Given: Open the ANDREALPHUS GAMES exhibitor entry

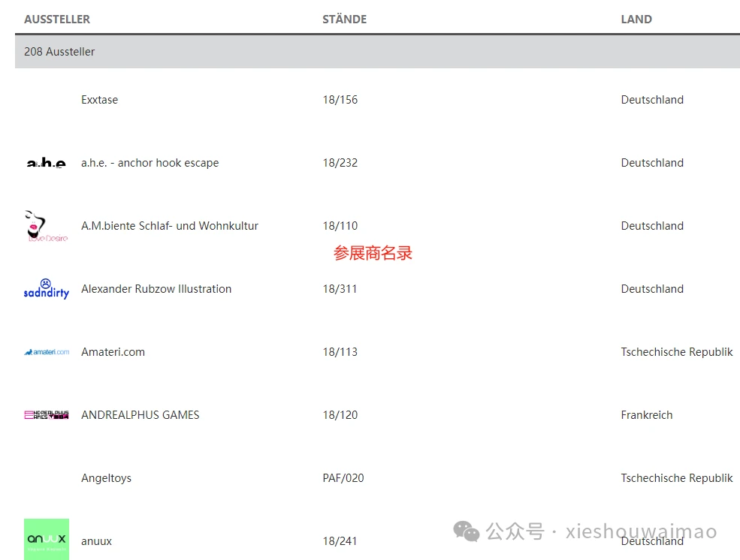Looking at the screenshot, I should pos(140,415).
